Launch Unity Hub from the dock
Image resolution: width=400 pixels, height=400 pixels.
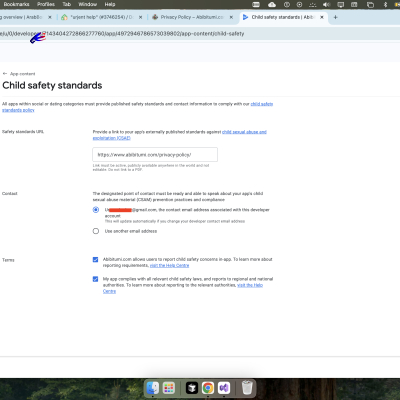click(192, 388)
